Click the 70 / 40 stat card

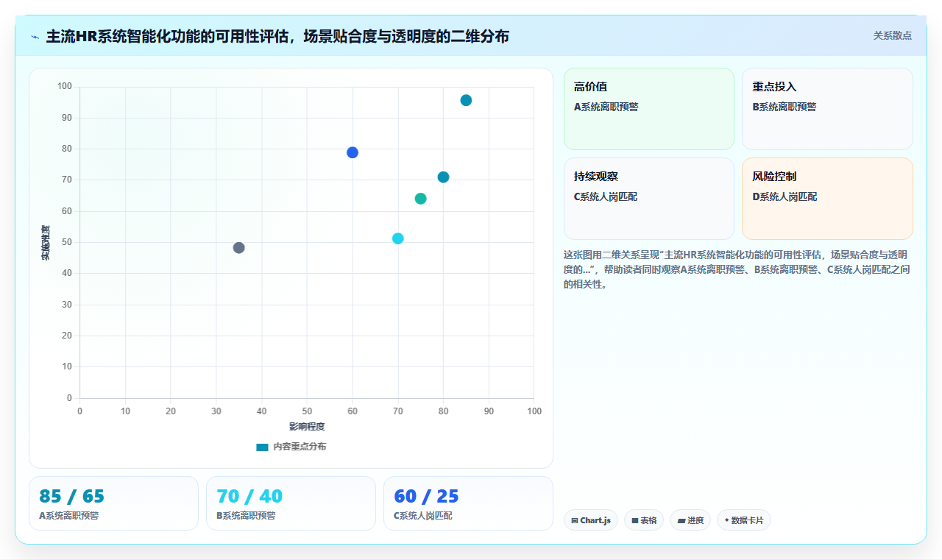291,503
